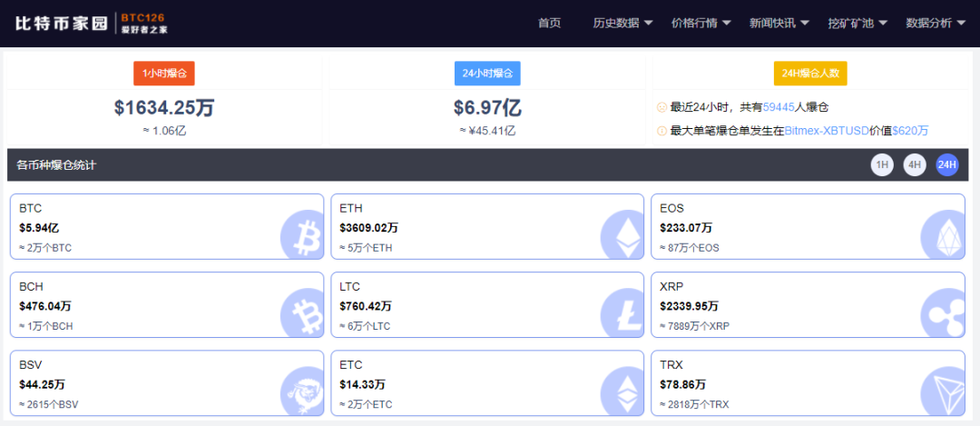The width and height of the screenshot is (980, 426).
Task: Open the 数据分析 menu label
Action: [929, 23]
